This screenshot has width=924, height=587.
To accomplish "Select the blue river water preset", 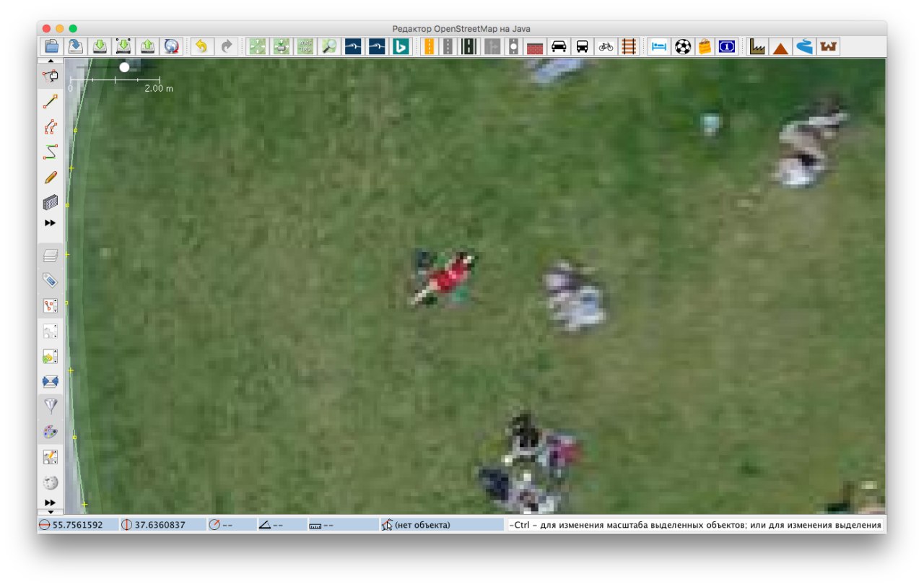I will point(804,46).
